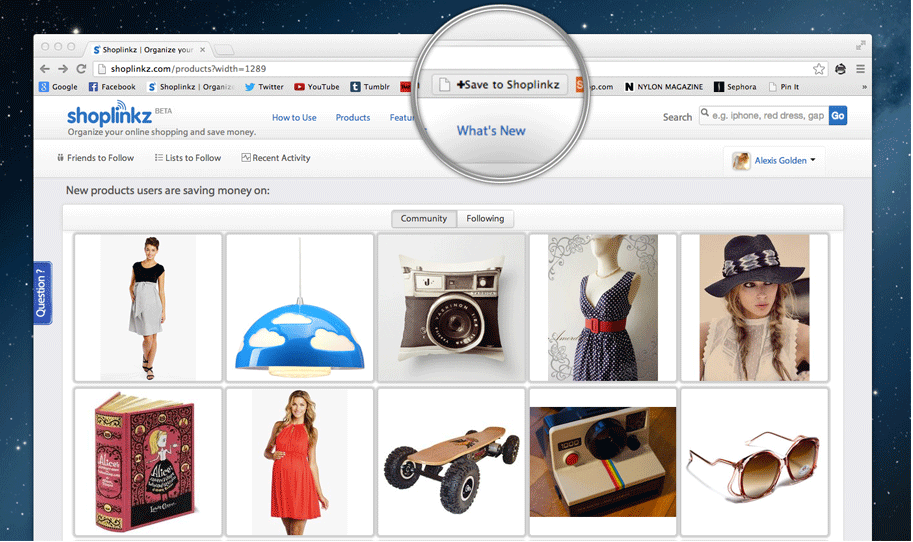
Task: Click the shoplinkz logo
Action: tap(110, 114)
